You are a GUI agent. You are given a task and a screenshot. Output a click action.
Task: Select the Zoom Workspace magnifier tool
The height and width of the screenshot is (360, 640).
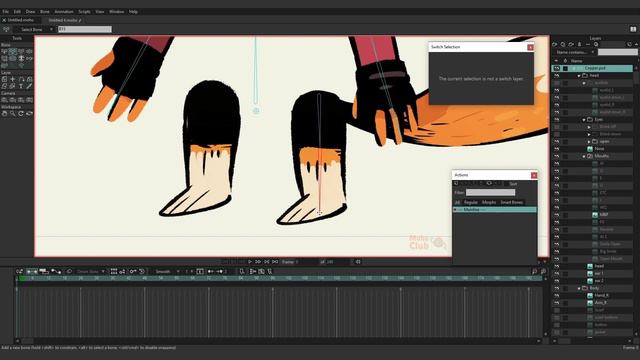(x=13, y=114)
